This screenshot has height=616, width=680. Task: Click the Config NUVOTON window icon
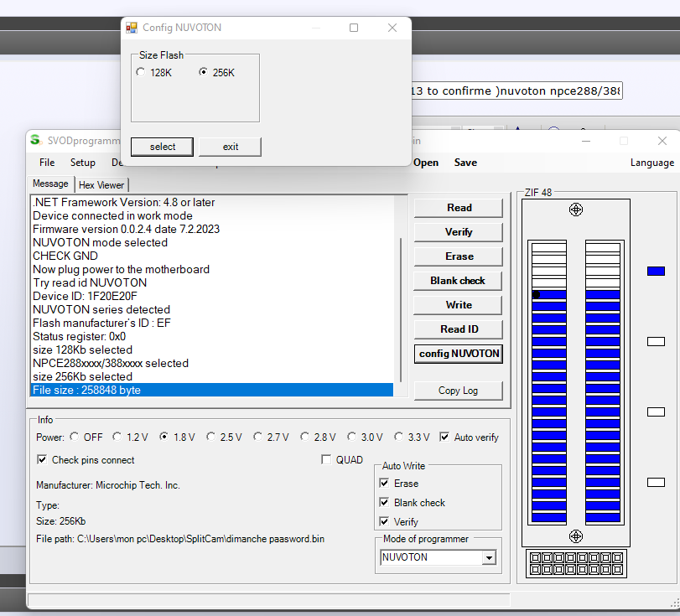coord(132,28)
